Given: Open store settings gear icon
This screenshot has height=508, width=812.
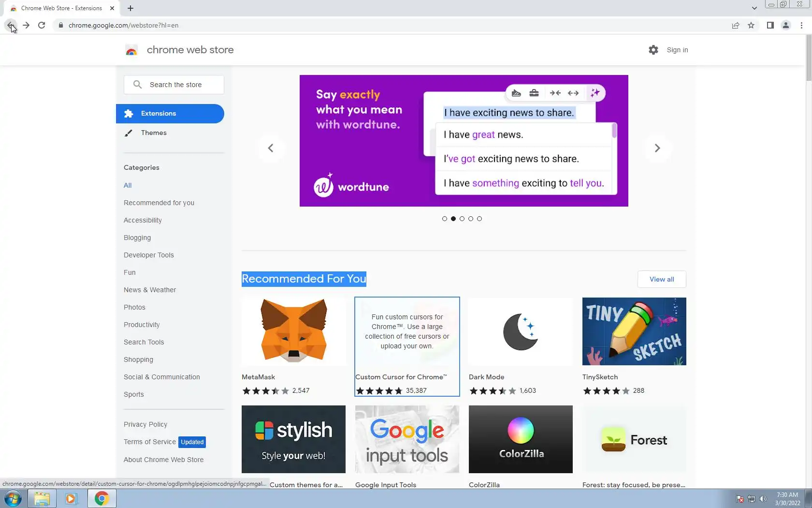Looking at the screenshot, I should [653, 50].
